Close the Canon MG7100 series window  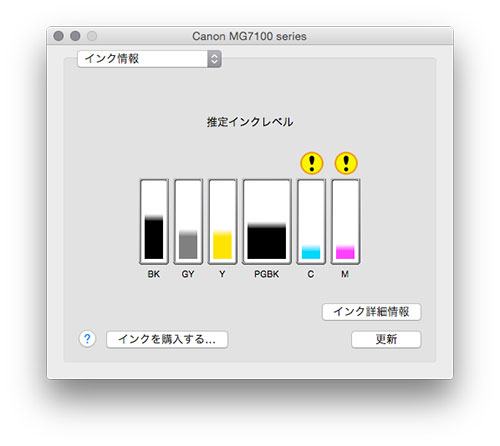pos(59,36)
